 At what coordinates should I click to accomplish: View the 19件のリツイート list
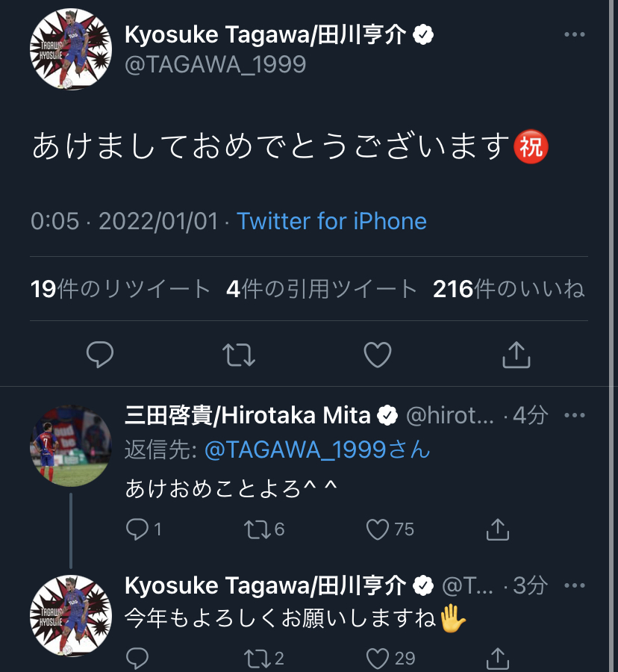click(x=121, y=289)
